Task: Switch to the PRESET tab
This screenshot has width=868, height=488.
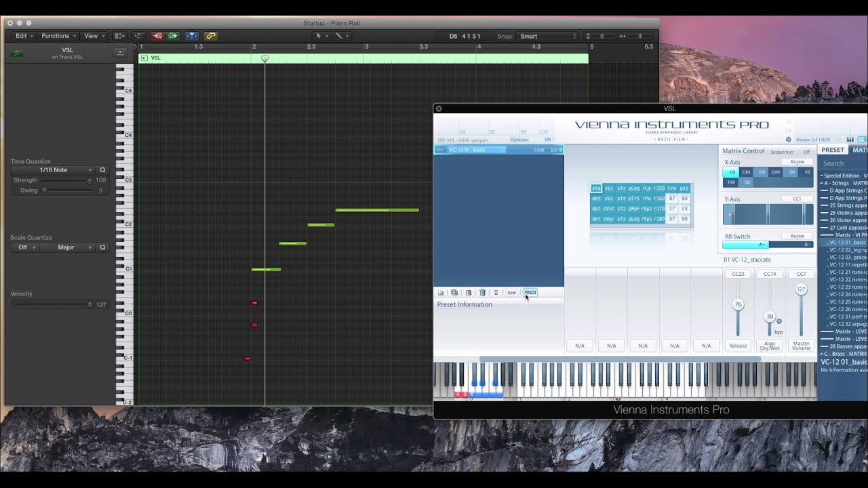Action: point(833,150)
